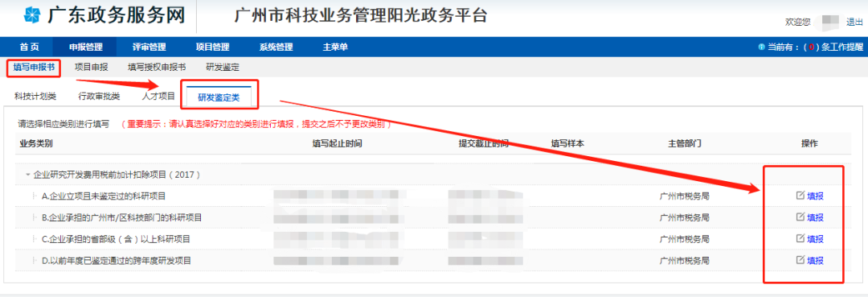This screenshot has height=297, width=868.
Task: Open the 主菜单 menu
Action: [x=335, y=47]
